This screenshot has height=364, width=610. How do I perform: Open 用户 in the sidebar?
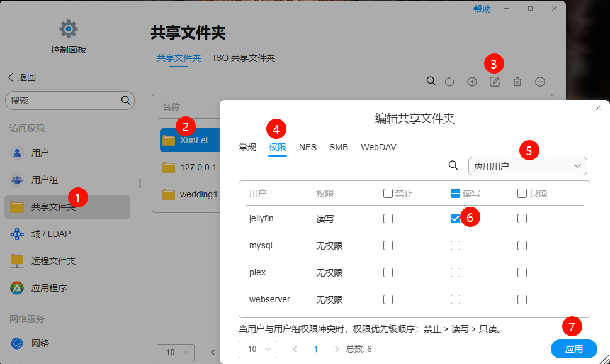click(67, 153)
